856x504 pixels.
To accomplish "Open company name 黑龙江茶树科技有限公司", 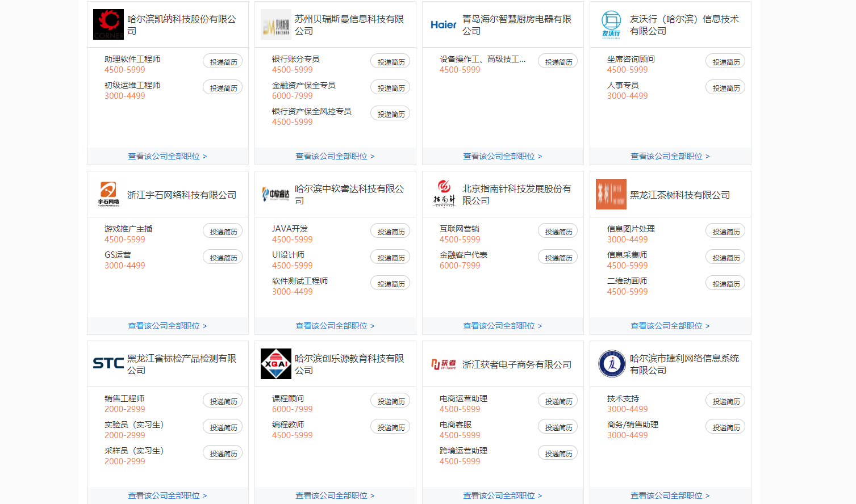I will tap(680, 195).
